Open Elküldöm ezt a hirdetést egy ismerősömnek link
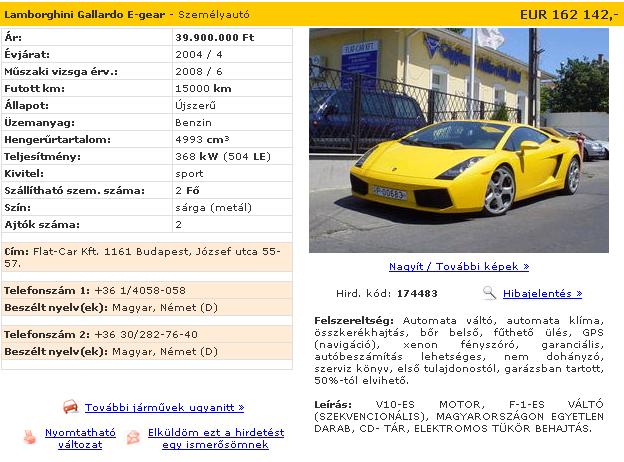The image size is (624, 462). pos(216,438)
